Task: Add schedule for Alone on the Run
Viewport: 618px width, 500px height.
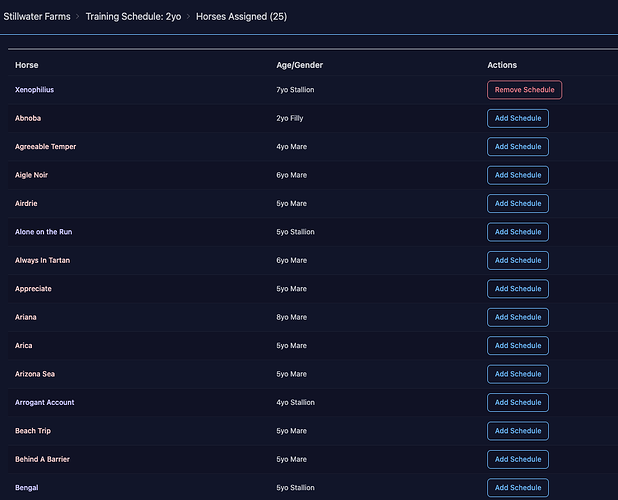Action: 517,232
